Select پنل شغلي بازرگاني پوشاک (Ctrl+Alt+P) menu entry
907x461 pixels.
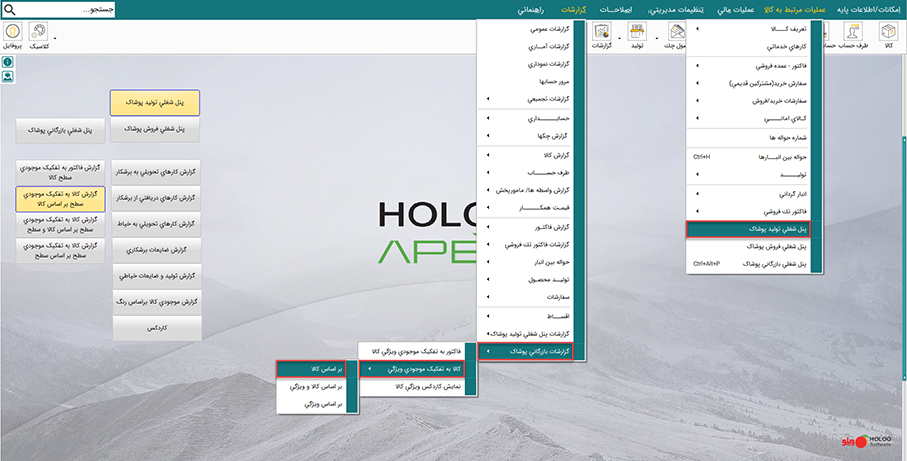click(x=749, y=264)
